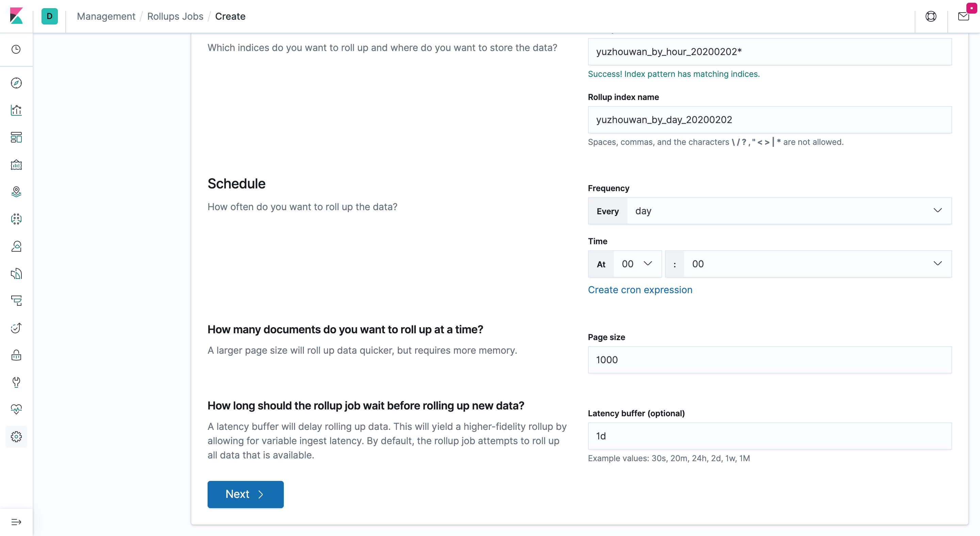Open the Management gear icon

coord(16,436)
